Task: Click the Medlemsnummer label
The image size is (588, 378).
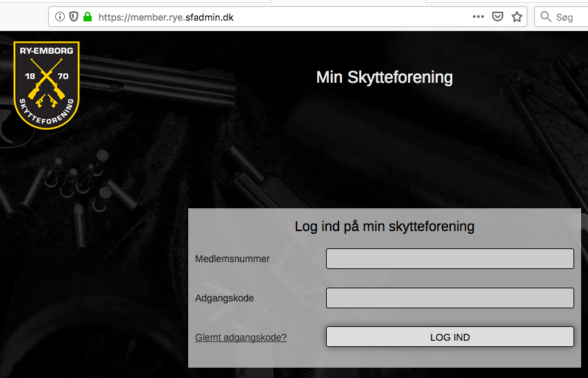Action: coord(232,259)
